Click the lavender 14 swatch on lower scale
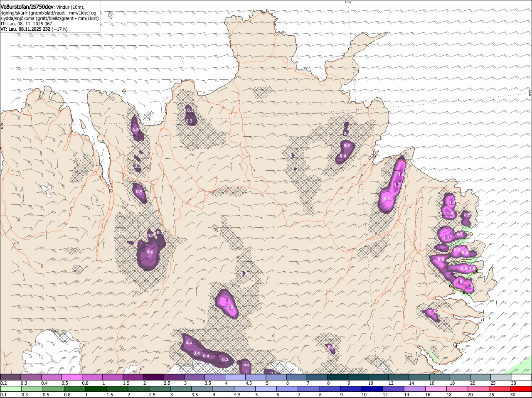 415,389
